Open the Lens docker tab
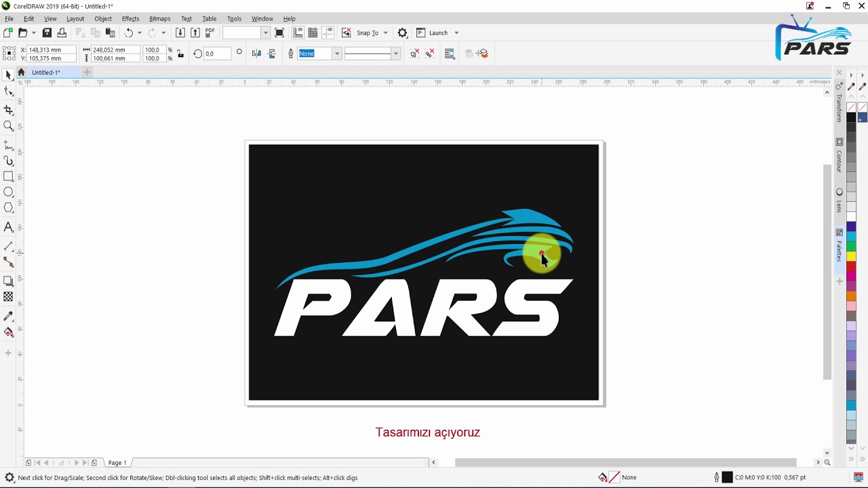The image size is (868, 488). click(x=840, y=201)
